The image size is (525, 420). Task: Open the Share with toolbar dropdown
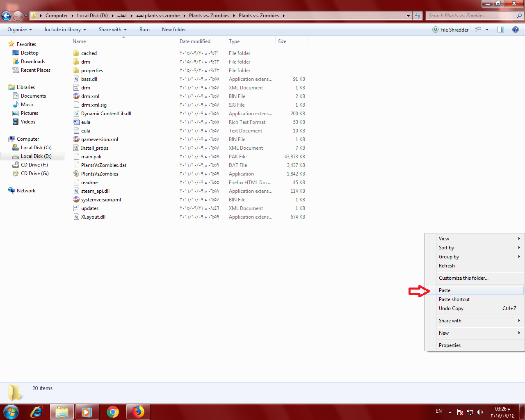[x=113, y=30]
